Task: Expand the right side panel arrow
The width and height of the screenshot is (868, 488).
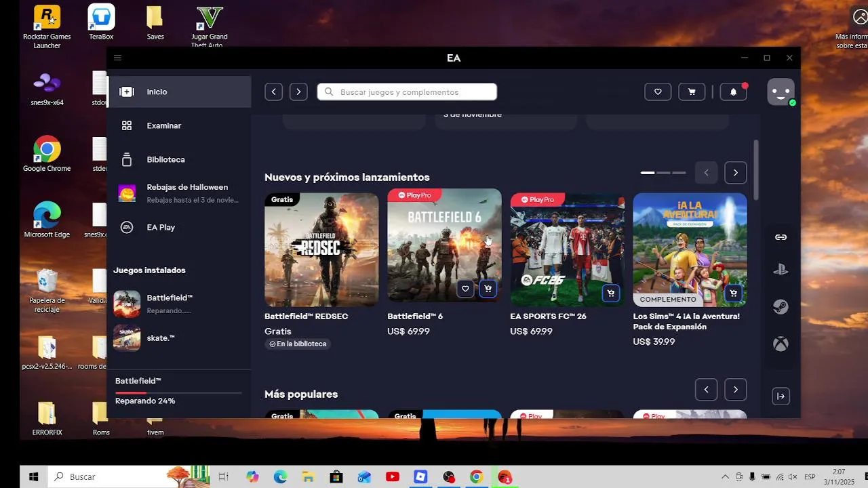Action: pyautogui.click(x=781, y=396)
